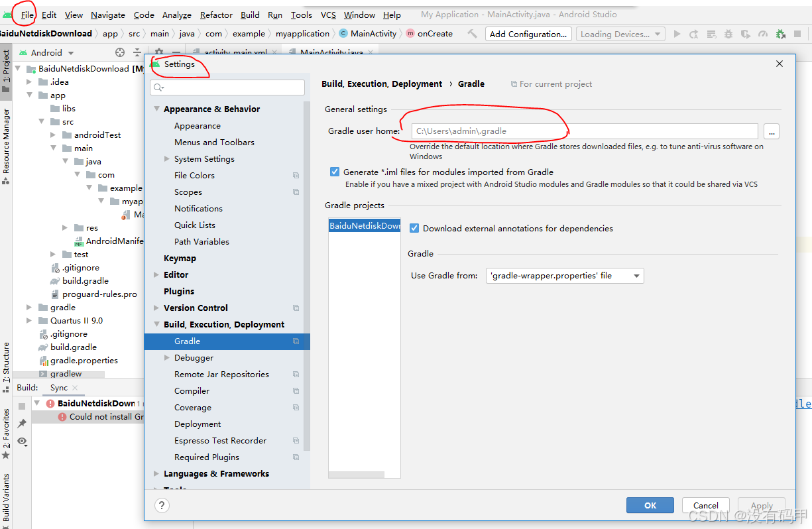Image resolution: width=812 pixels, height=529 pixels.
Task: Click the Stop square icon in toolbar
Action: click(x=797, y=34)
